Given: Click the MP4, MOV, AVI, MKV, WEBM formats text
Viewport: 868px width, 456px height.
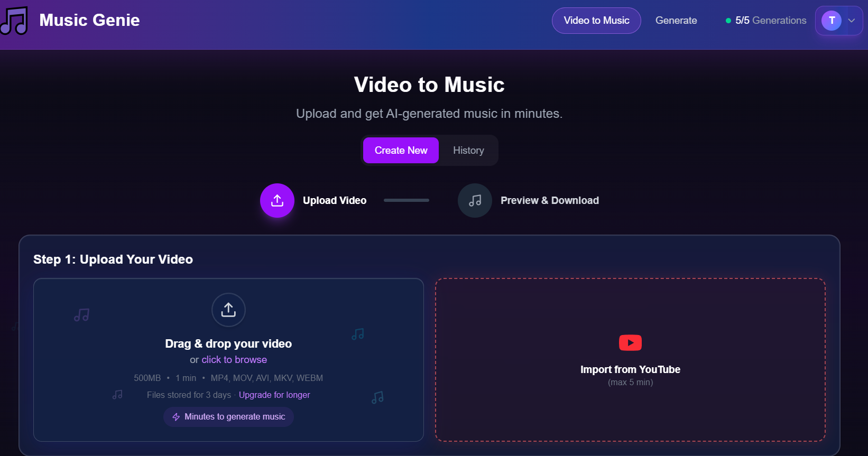Looking at the screenshot, I should point(267,378).
